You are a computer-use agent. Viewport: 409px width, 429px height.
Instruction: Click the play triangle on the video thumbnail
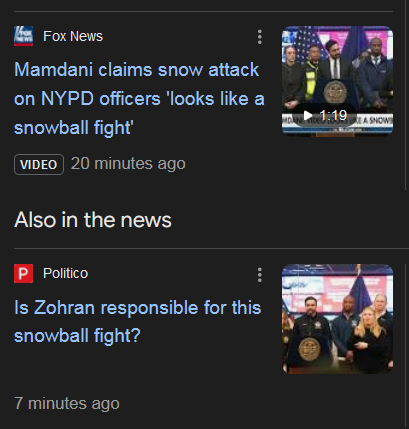(x=308, y=115)
